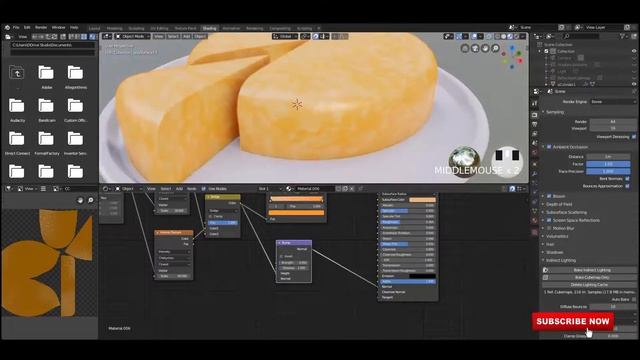Go up to parent folder in file browser
Screen dimensions: 640x360
[17, 73]
